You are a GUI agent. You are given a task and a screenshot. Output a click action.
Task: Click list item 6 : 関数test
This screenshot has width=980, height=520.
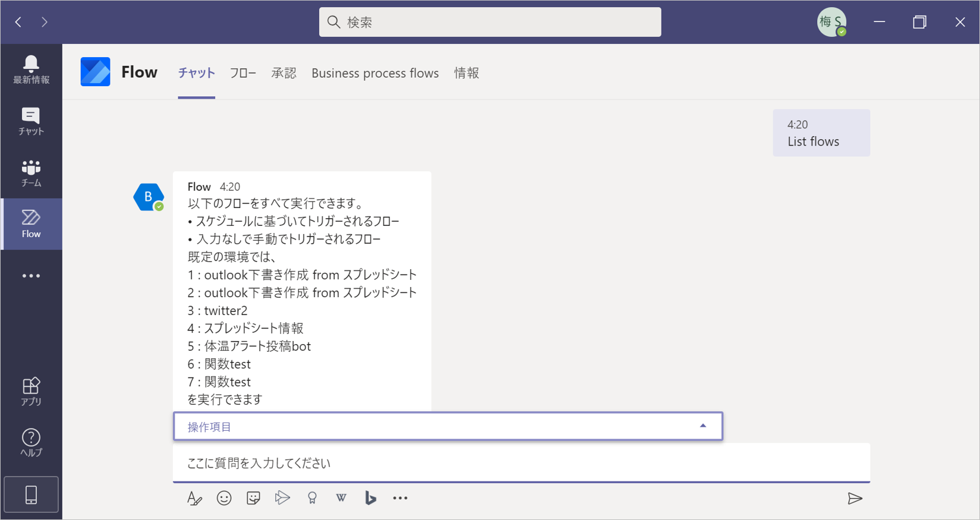219,364
